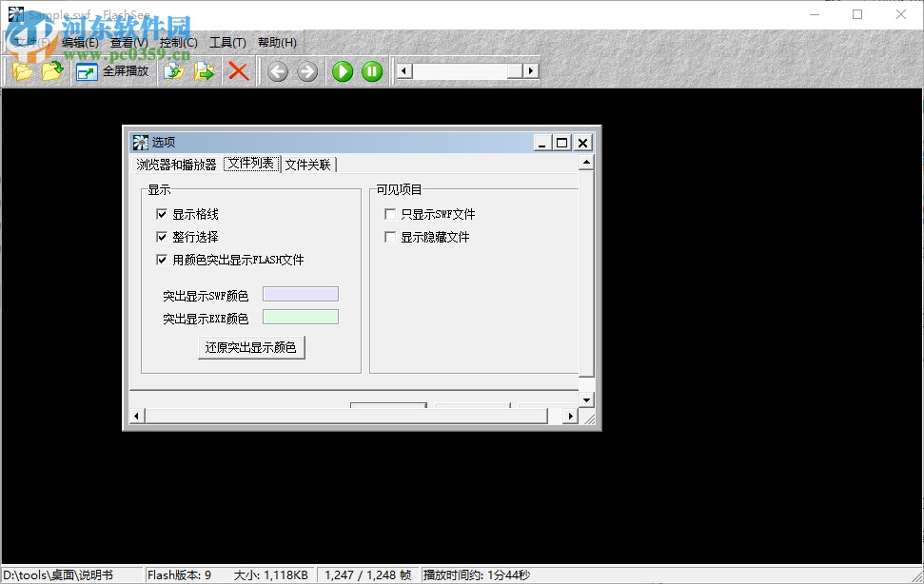Go back using the left arrow navigation icon
The height and width of the screenshot is (584, 924).
click(277, 70)
